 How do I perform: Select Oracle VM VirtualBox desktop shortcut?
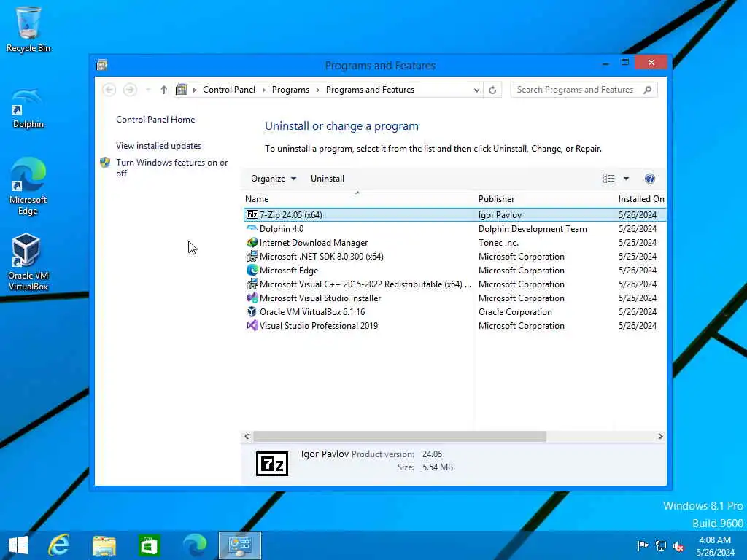tap(28, 262)
